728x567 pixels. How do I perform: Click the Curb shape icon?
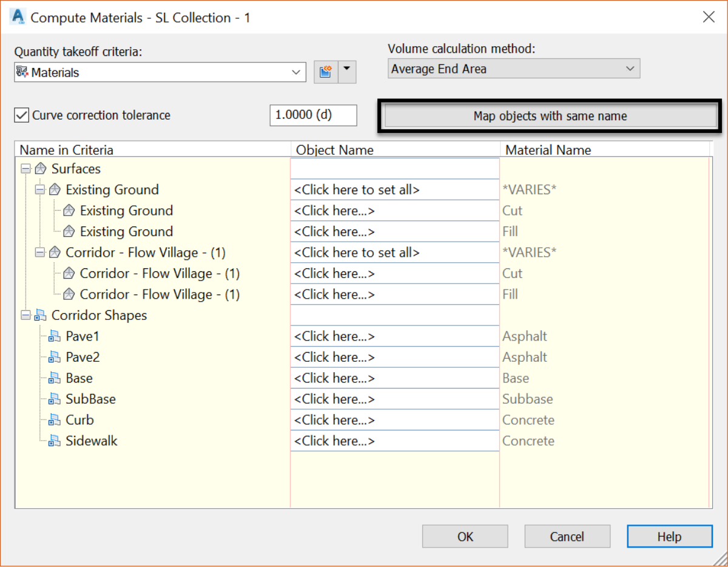click(55, 420)
